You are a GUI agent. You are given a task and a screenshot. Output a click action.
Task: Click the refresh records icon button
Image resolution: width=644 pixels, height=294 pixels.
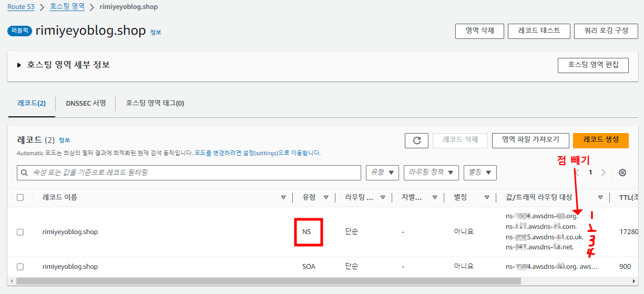coord(417,140)
